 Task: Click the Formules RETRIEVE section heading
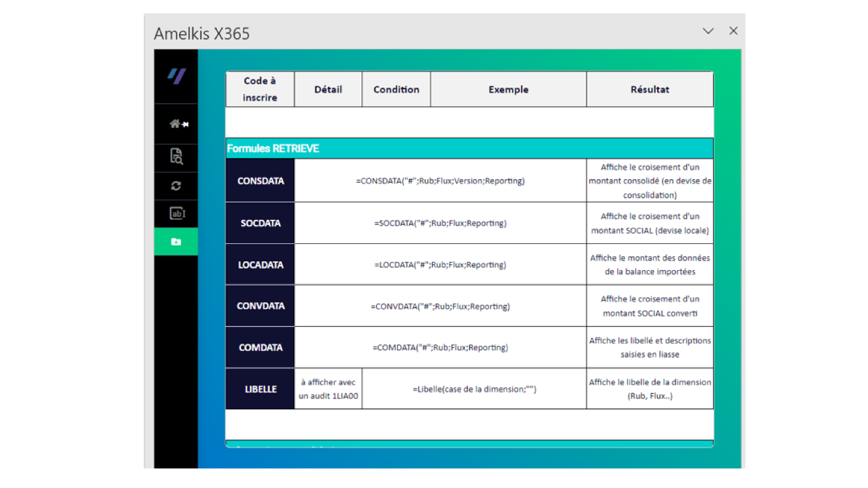click(273, 149)
